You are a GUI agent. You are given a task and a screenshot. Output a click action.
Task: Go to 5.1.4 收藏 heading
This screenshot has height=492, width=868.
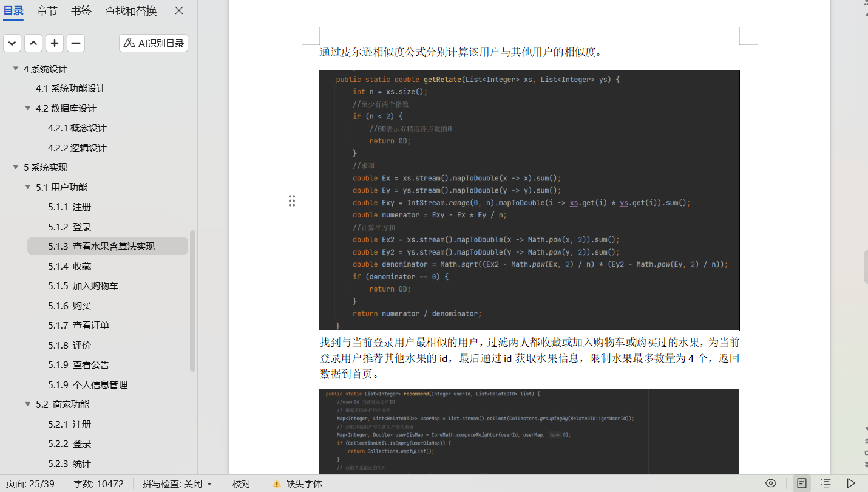[x=69, y=267]
